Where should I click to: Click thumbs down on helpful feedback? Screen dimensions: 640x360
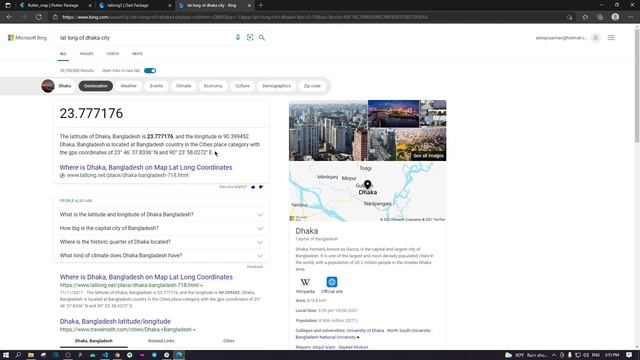pyautogui.click(x=261, y=187)
